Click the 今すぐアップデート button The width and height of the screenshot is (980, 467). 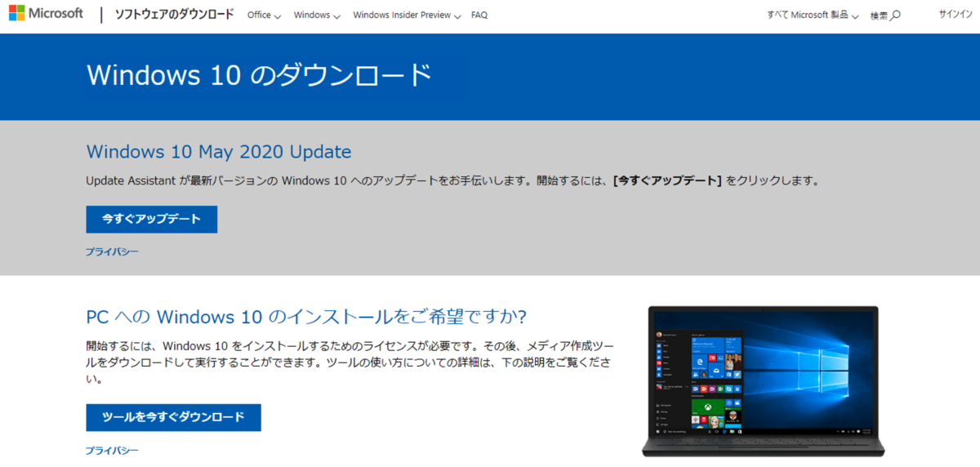click(x=152, y=220)
